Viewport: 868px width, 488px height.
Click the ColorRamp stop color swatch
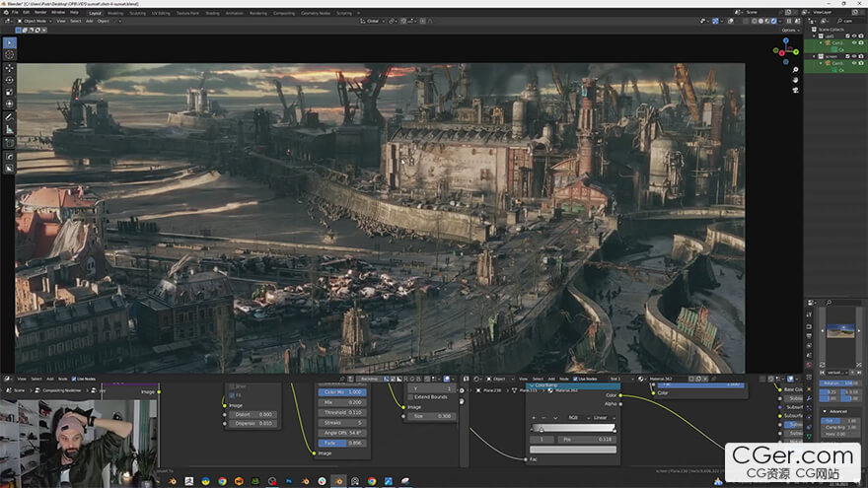coord(573,450)
